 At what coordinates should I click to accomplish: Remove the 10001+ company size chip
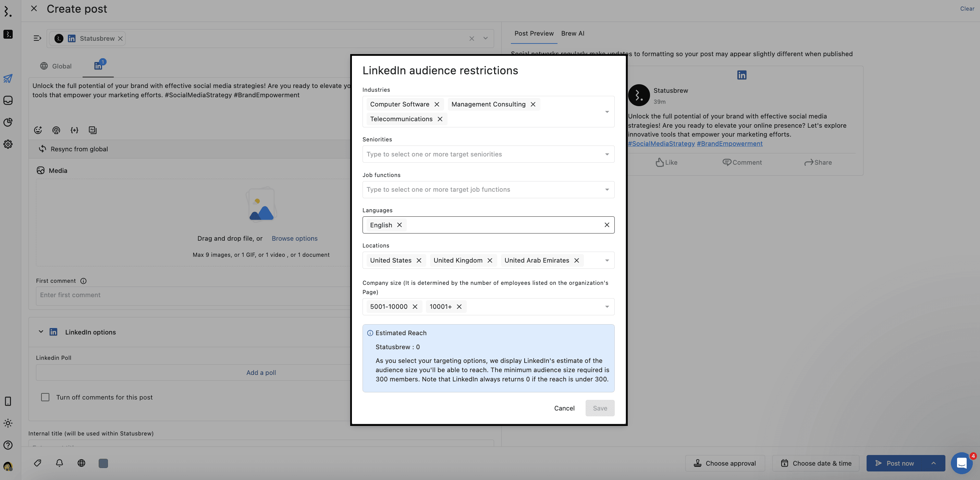(x=459, y=307)
